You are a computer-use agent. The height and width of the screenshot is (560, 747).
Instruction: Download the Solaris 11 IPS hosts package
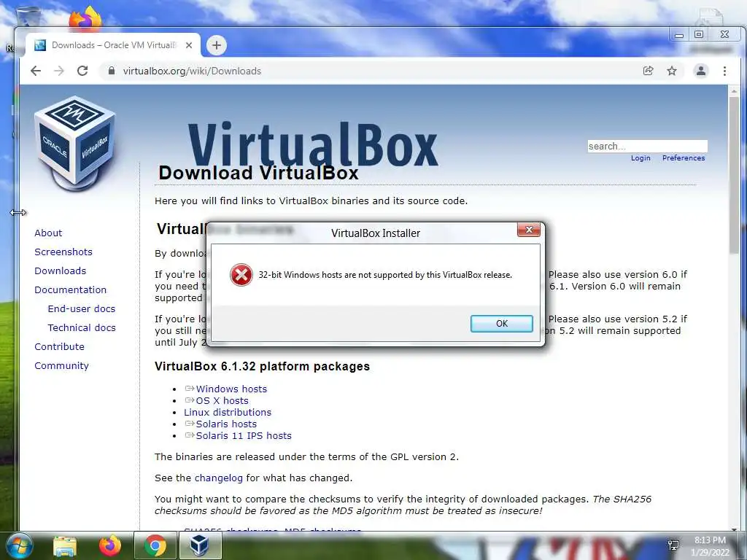pos(244,436)
